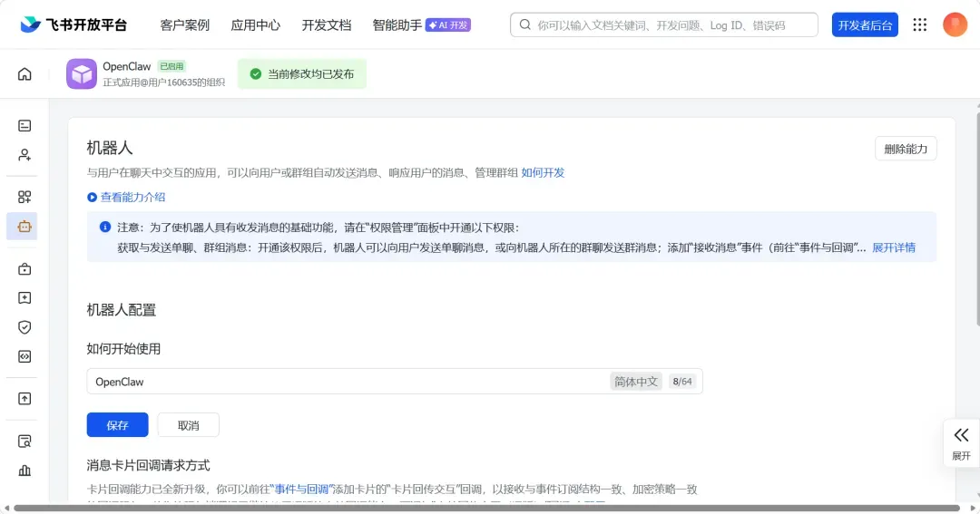Select the robot icon in the sidebar

24,226
